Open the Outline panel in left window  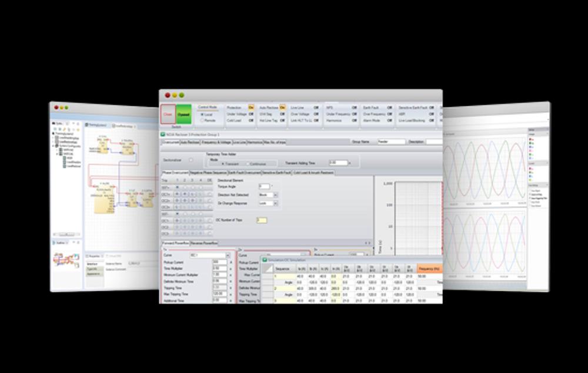pos(61,243)
